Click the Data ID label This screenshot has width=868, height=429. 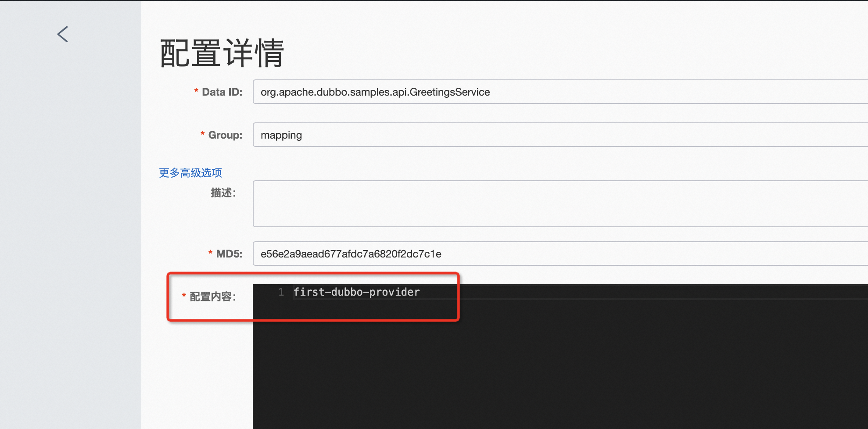[222, 92]
